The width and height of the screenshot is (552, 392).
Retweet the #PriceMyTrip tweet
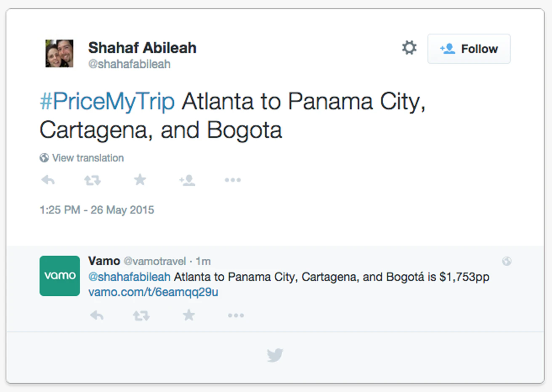[93, 180]
